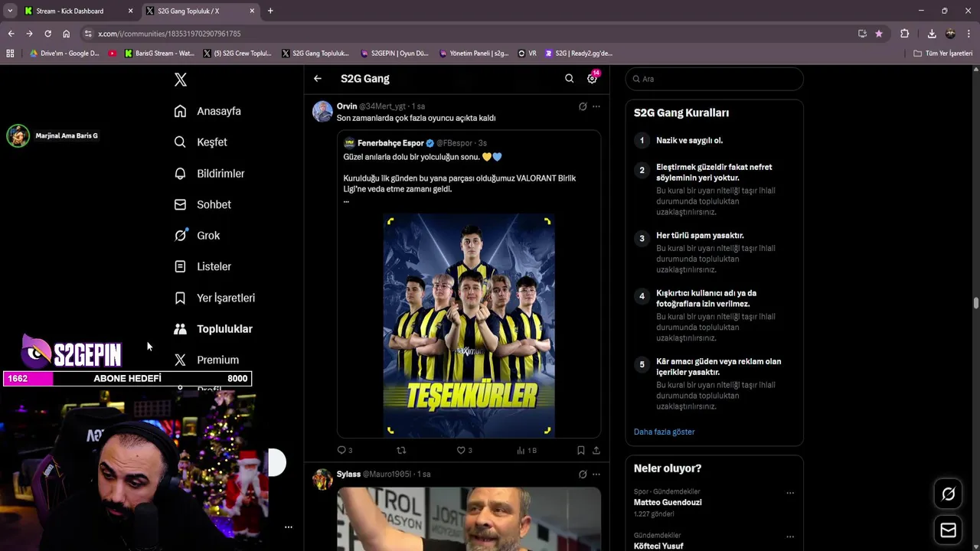
Task: Navigate browser back
Action: [11, 34]
